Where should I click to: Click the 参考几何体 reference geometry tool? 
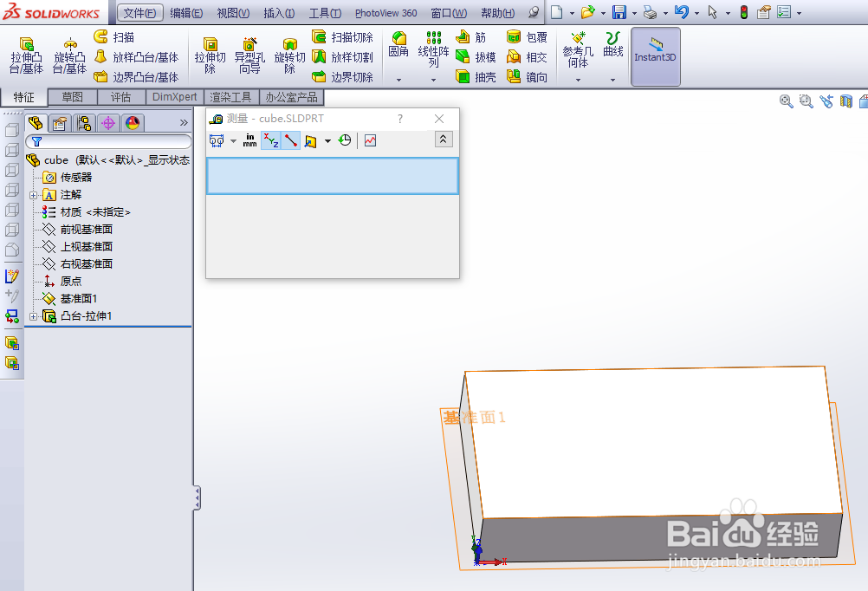(x=578, y=50)
